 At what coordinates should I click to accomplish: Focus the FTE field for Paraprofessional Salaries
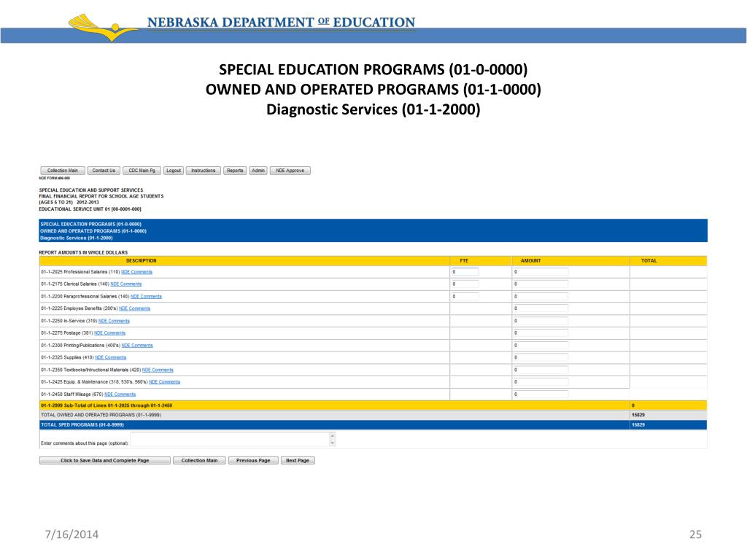(465, 296)
